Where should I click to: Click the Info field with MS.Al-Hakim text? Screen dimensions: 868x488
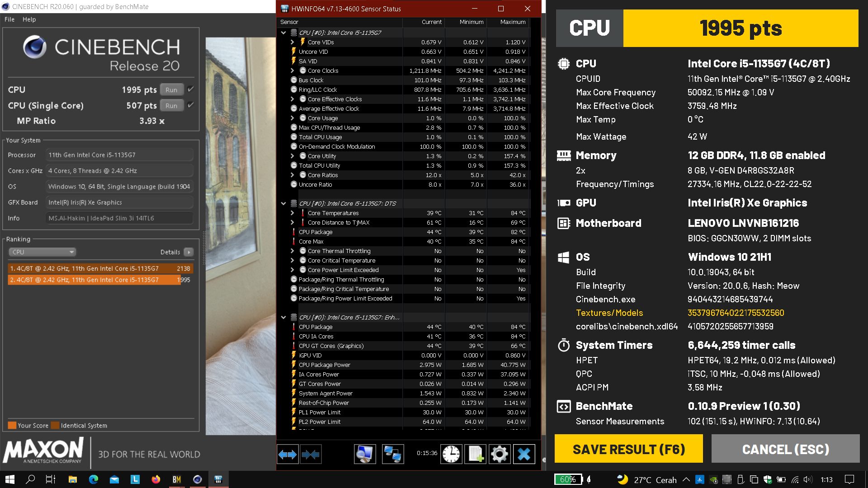pyautogui.click(x=119, y=218)
